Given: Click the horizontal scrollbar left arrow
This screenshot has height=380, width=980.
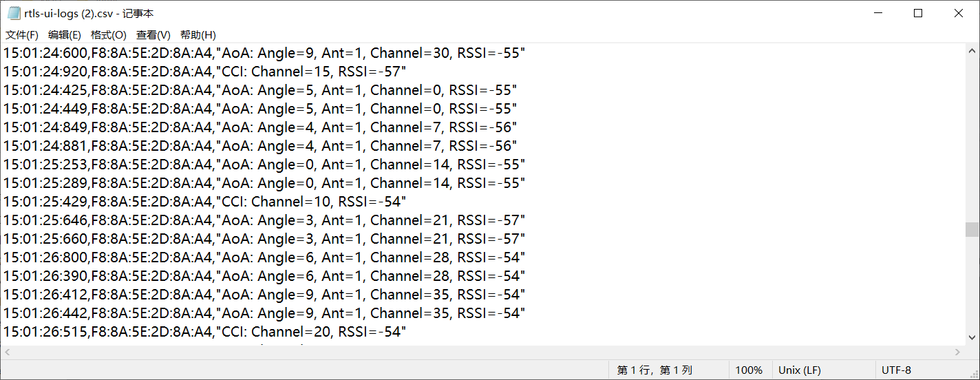Looking at the screenshot, I should 8,352.
